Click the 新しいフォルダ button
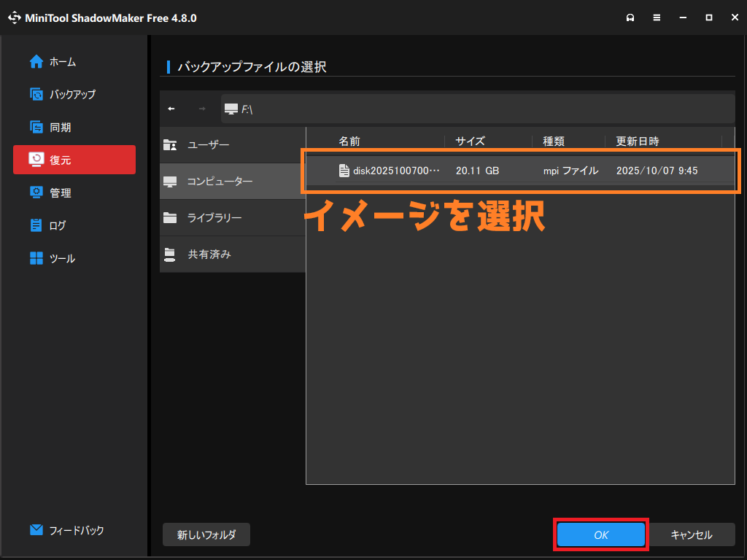This screenshot has width=747, height=560. [x=206, y=534]
